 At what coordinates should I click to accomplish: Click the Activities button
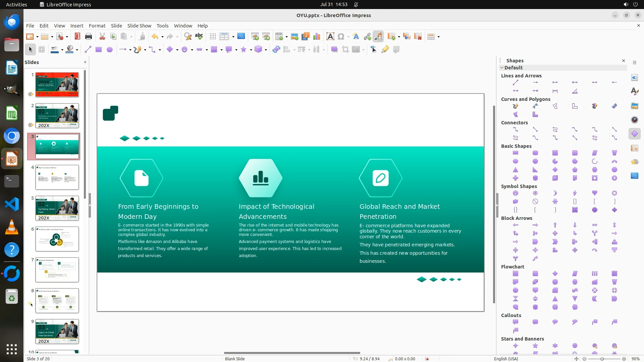click(x=16, y=4)
